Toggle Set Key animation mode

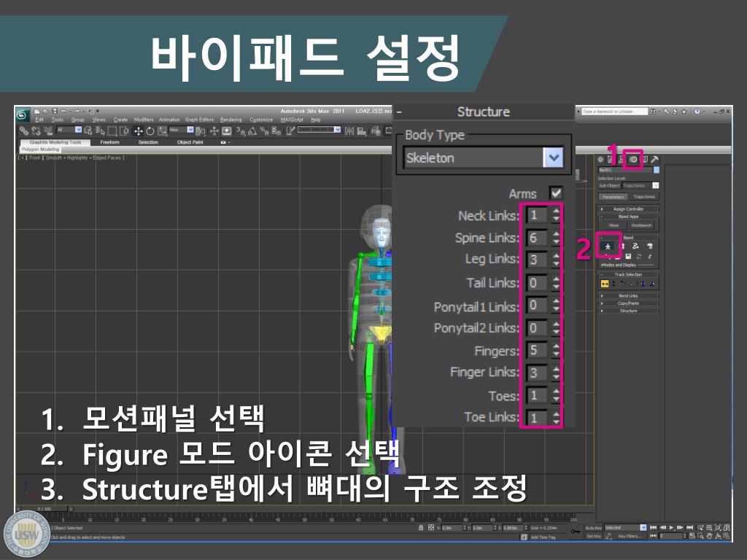594,536
